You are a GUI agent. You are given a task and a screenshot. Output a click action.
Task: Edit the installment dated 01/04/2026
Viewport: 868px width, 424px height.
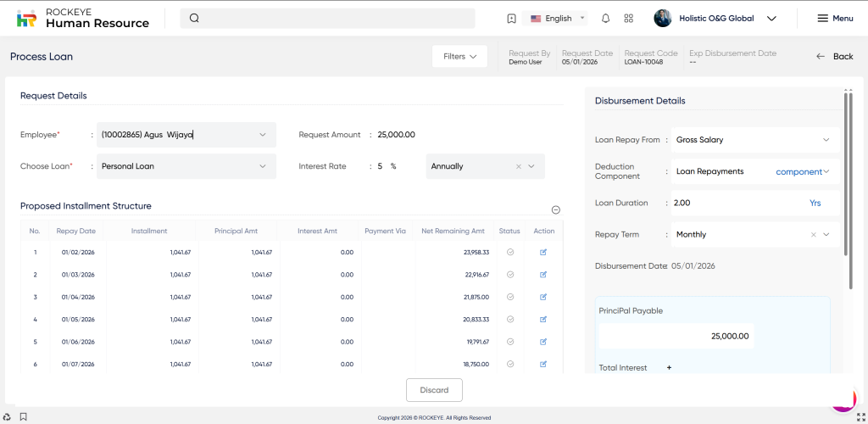(x=543, y=297)
